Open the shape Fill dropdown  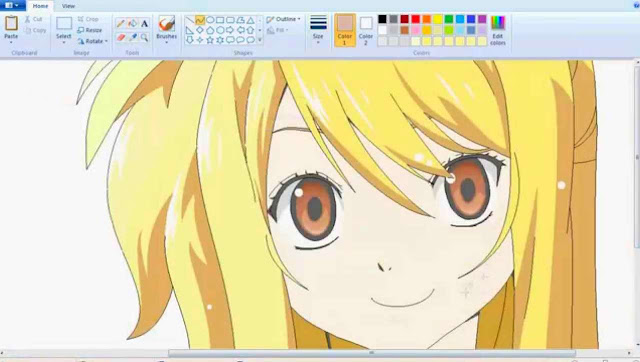pos(278,30)
